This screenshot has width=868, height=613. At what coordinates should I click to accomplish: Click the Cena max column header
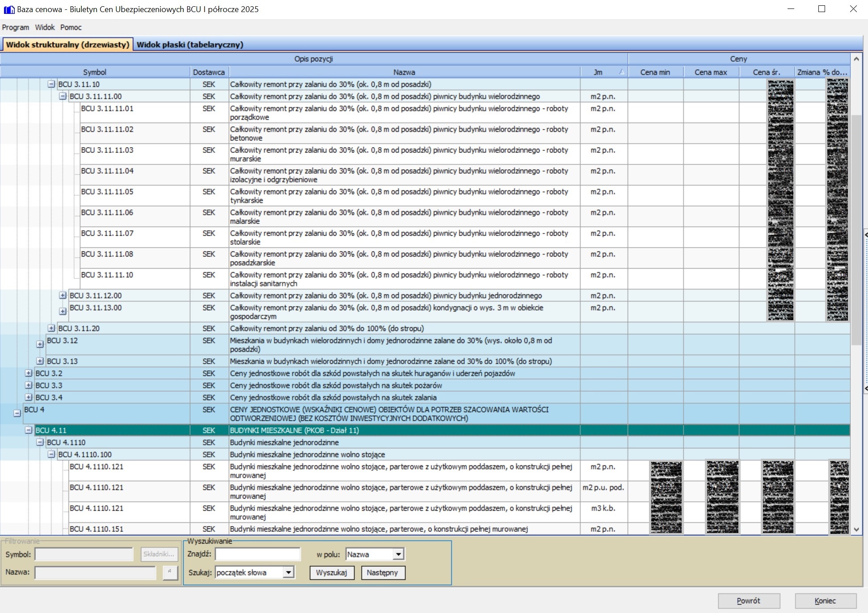tap(711, 72)
